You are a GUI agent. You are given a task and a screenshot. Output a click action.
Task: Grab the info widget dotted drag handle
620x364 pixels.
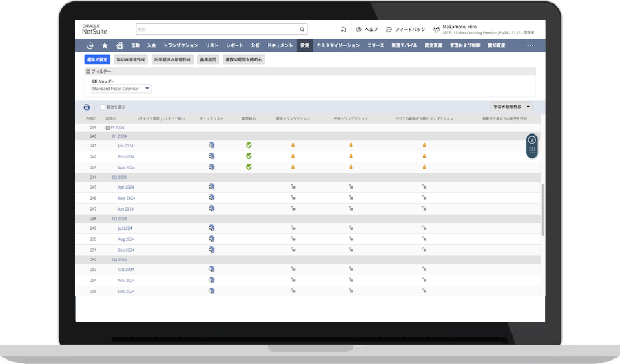(x=532, y=150)
